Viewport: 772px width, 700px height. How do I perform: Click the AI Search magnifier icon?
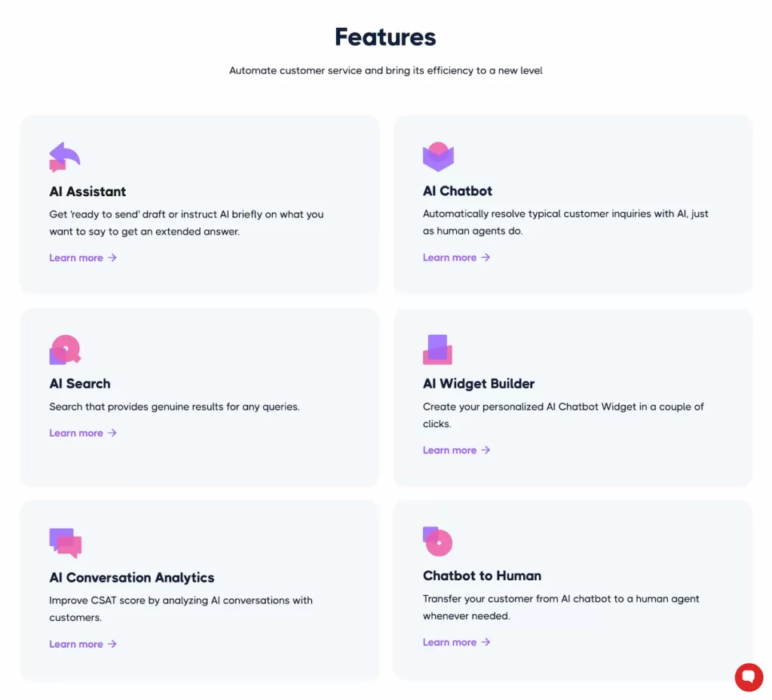[x=64, y=348]
